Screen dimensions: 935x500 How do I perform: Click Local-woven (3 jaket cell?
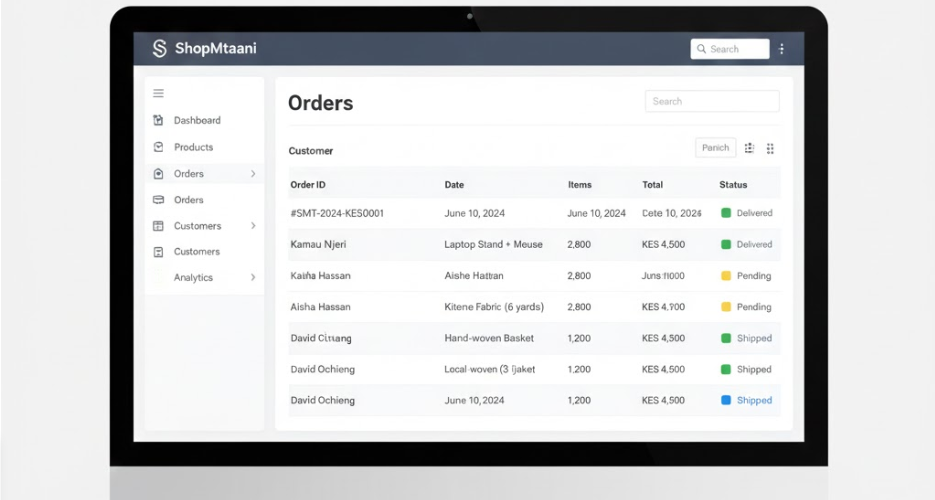490,369
